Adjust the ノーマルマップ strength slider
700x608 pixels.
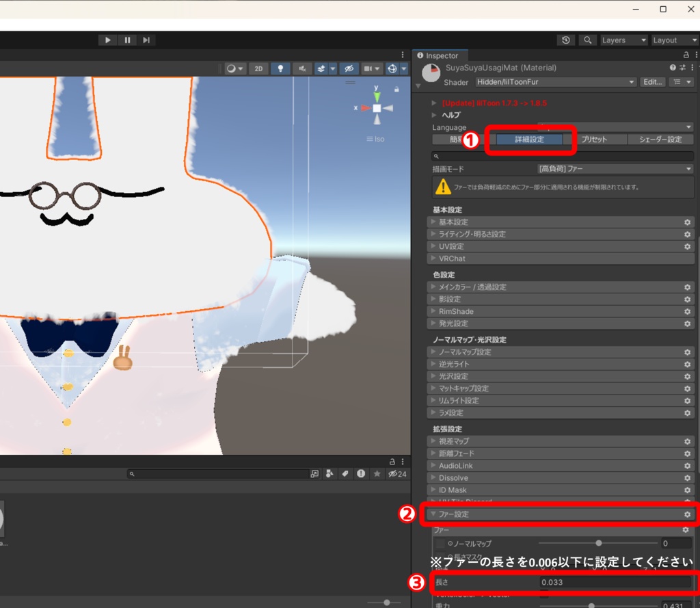tap(598, 543)
